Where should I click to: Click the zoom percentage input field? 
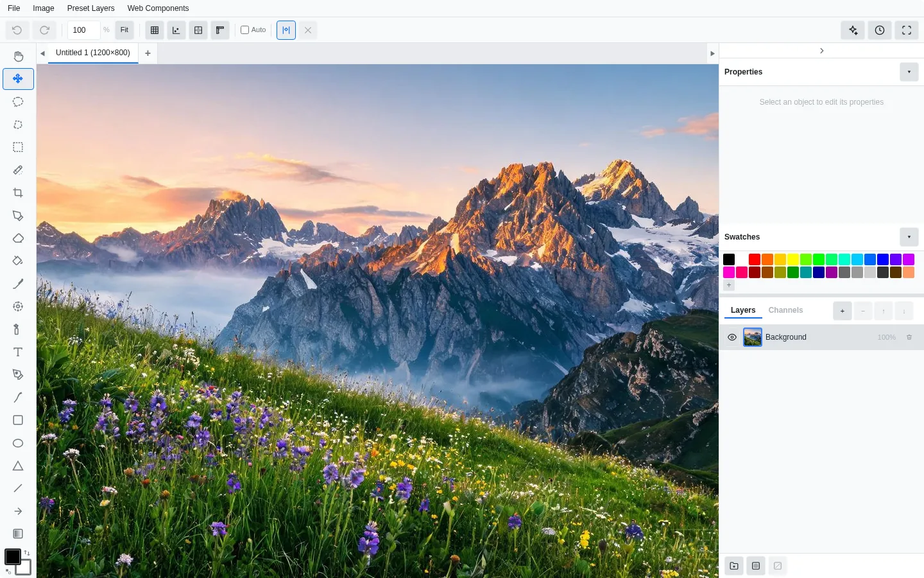83,30
